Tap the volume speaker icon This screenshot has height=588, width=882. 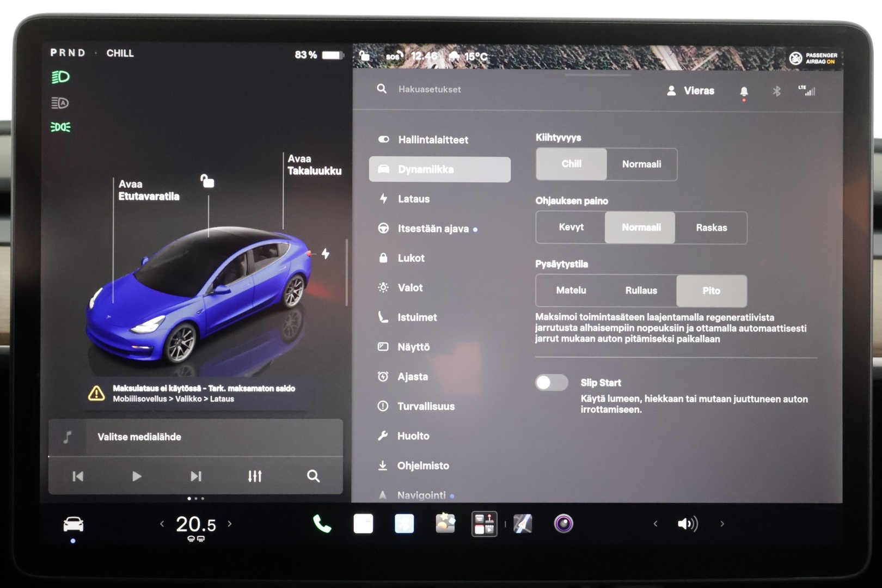(x=688, y=524)
